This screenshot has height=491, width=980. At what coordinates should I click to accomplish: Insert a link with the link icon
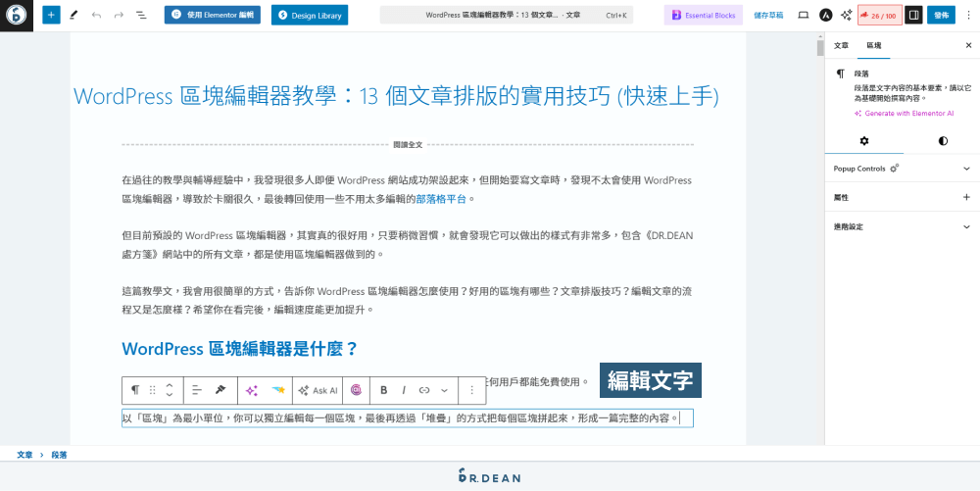coord(424,390)
